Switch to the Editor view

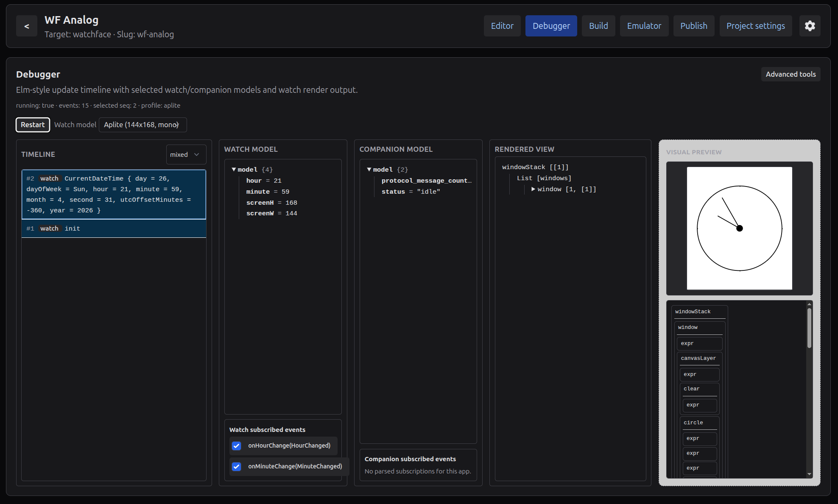coord(502,26)
